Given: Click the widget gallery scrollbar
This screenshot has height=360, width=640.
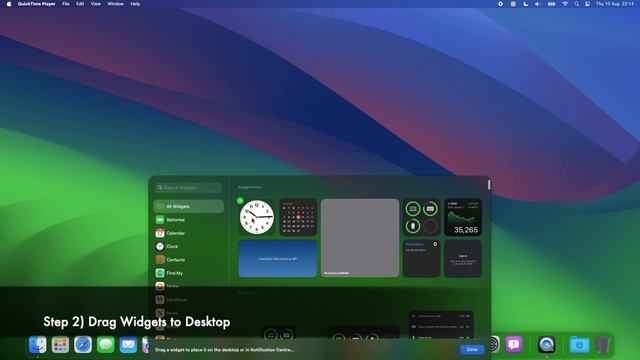Looking at the screenshot, I should click(489, 185).
